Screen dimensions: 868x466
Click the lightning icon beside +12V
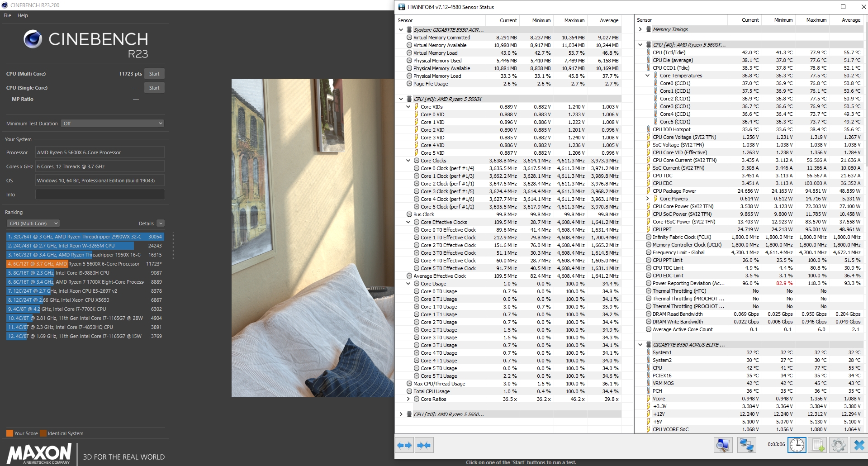click(649, 414)
